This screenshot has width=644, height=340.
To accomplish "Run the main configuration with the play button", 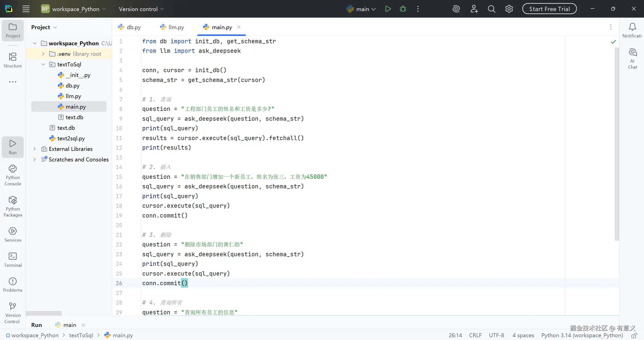I will (388, 9).
